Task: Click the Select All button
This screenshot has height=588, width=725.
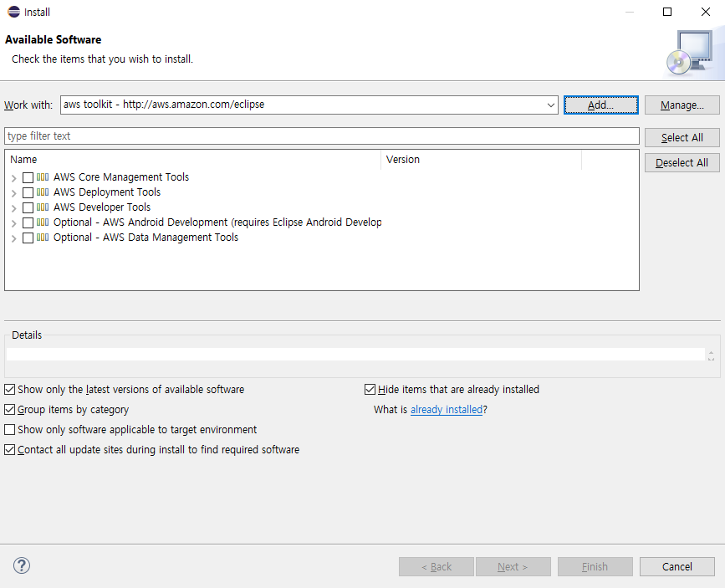Action: click(x=682, y=137)
